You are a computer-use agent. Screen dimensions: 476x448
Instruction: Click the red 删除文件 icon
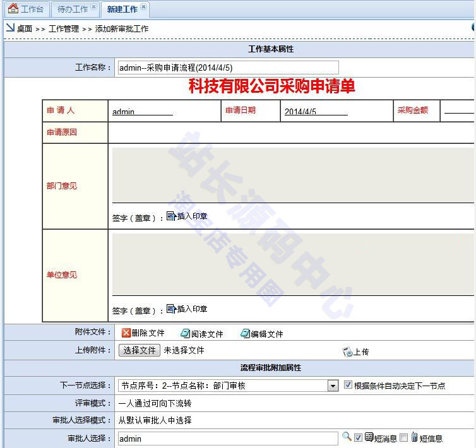126,333
